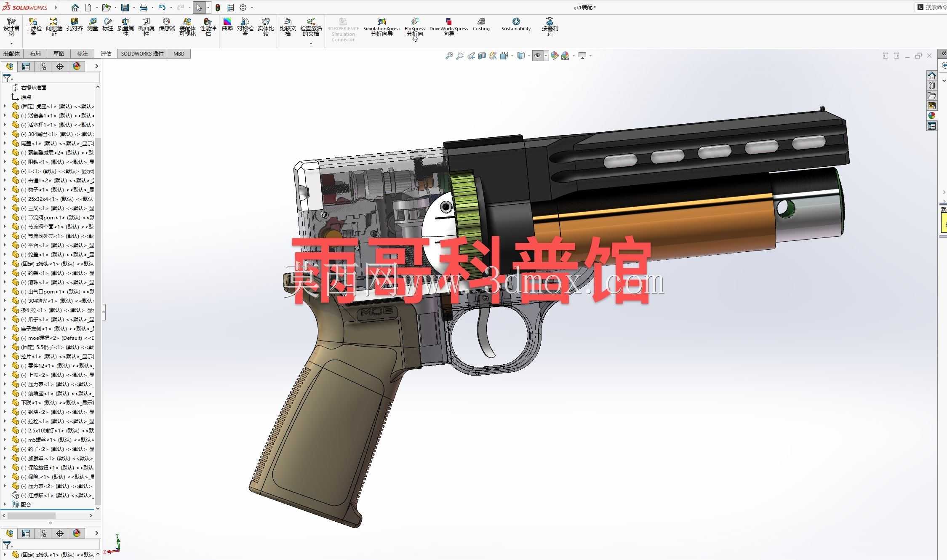Expand the 虎座<1> component node
947x560 pixels.
point(5,106)
